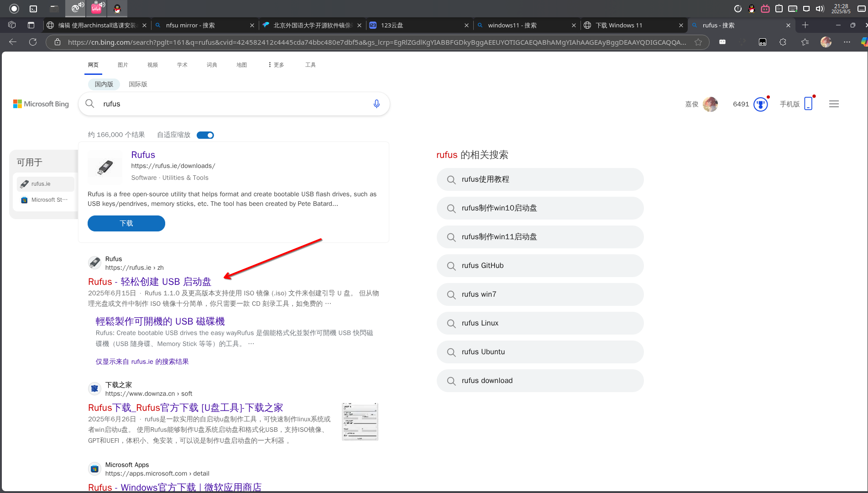Expand the 更多 search category menu
The image size is (868, 493).
click(x=276, y=65)
